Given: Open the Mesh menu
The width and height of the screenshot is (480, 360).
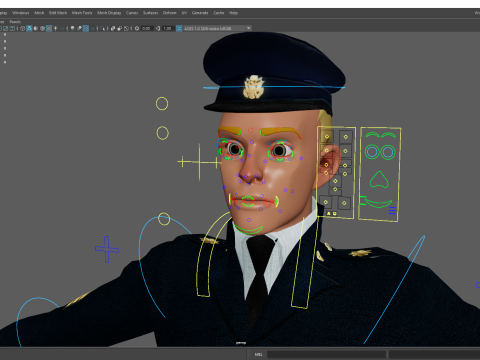Looking at the screenshot, I should click(39, 13).
